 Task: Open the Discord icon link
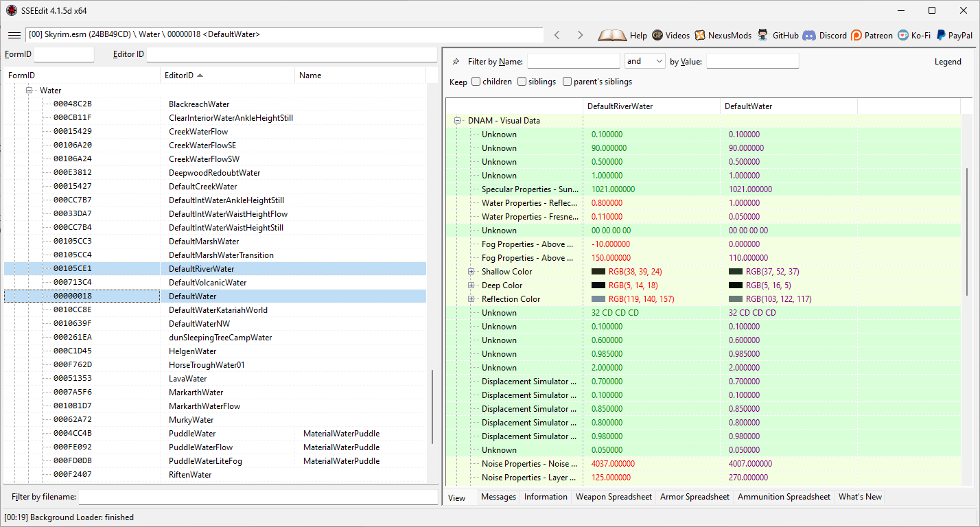809,35
